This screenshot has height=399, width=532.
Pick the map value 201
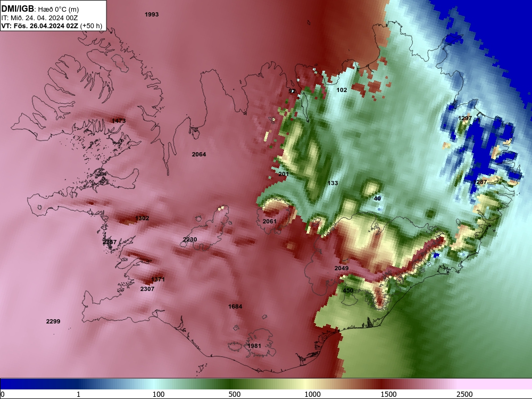(284, 174)
